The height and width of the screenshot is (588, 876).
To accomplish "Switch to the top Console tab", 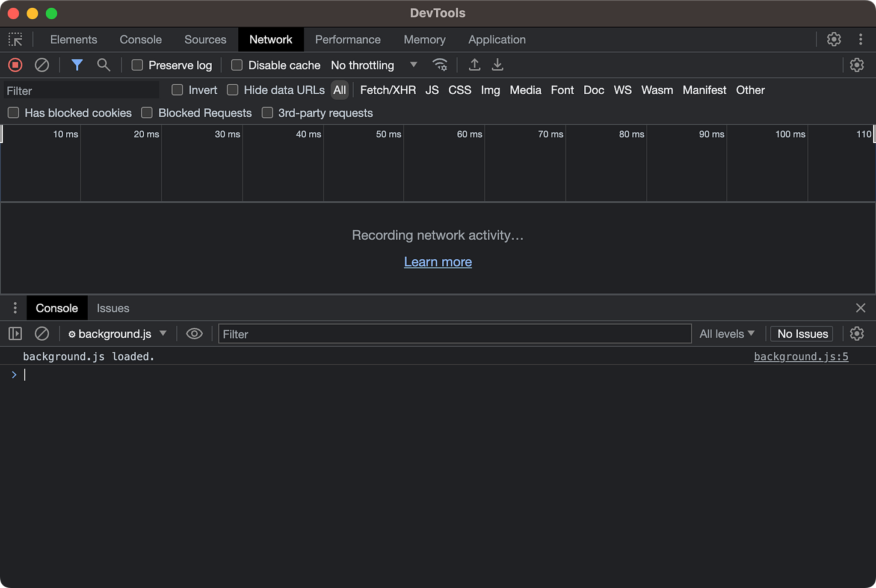I will pos(141,40).
